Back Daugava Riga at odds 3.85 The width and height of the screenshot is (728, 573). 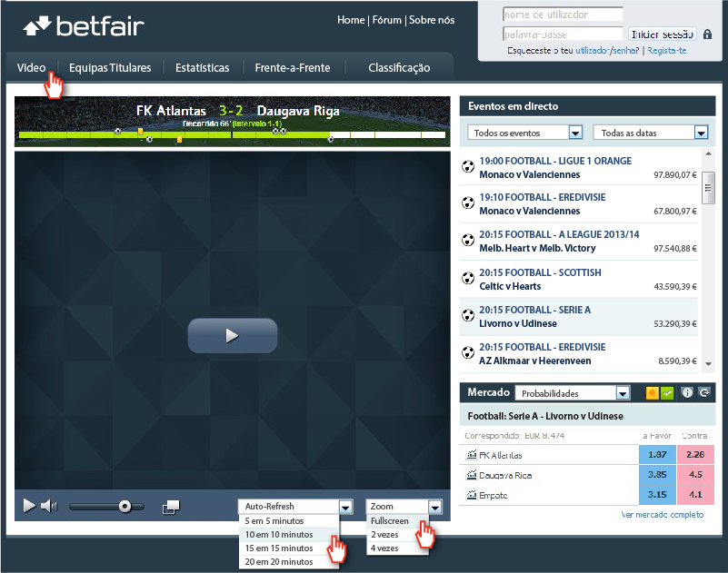pyautogui.click(x=657, y=475)
